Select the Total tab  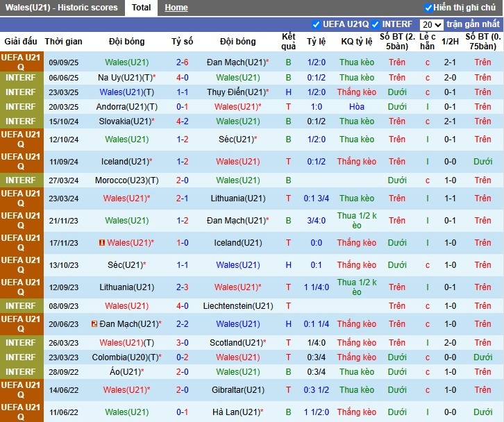[141, 8]
